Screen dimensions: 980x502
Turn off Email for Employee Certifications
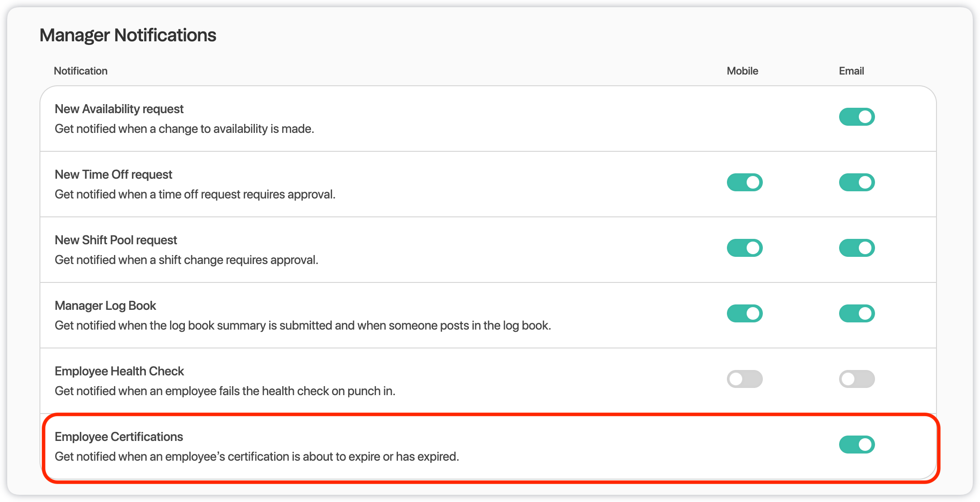point(857,445)
